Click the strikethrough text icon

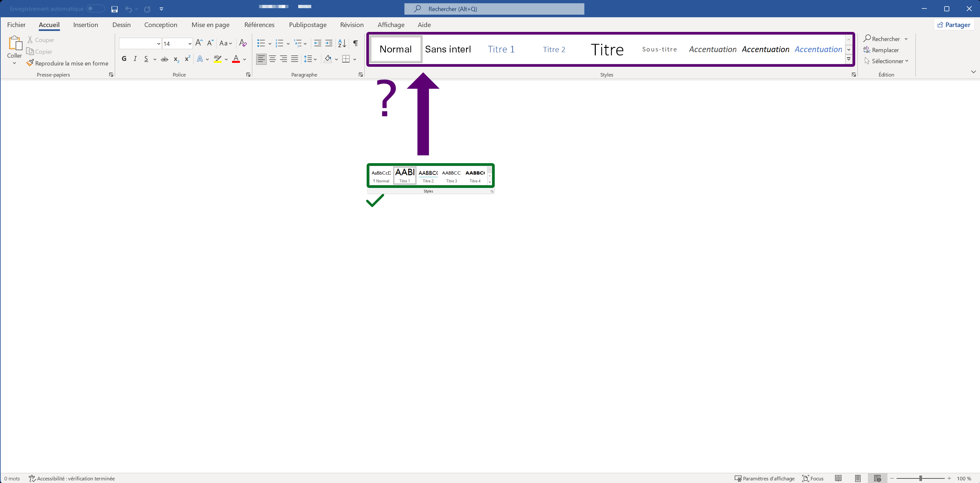click(x=164, y=59)
